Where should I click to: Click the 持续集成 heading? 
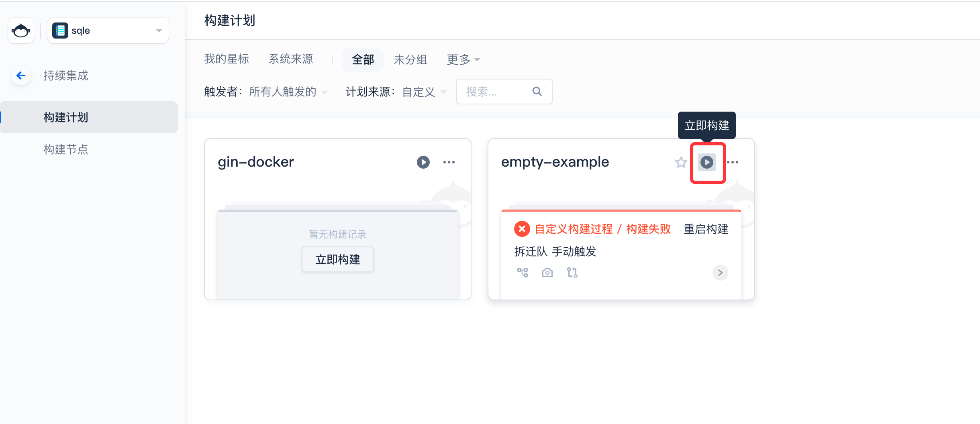(66, 75)
